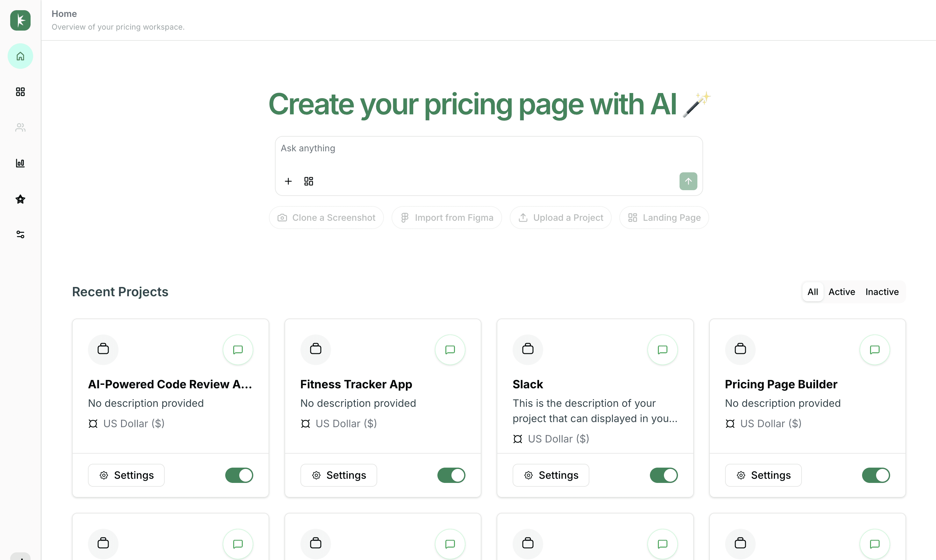Open the team members section in the sidebar
The height and width of the screenshot is (560, 936).
[20, 127]
